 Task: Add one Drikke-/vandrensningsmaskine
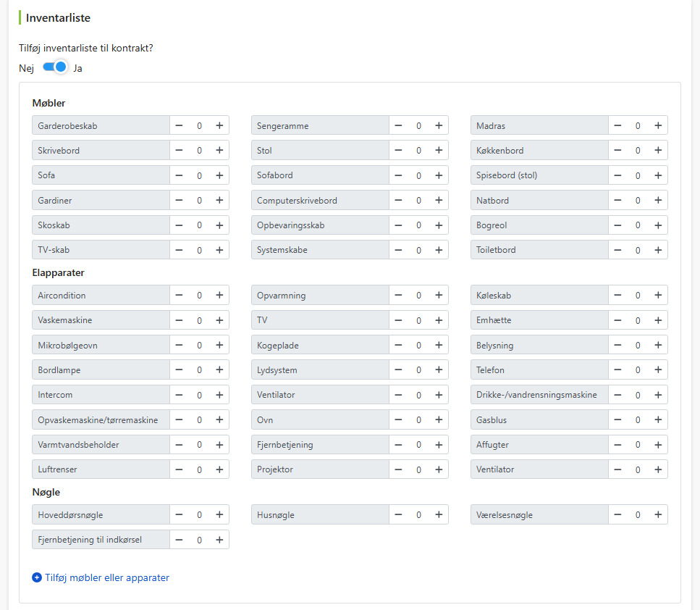coord(658,395)
